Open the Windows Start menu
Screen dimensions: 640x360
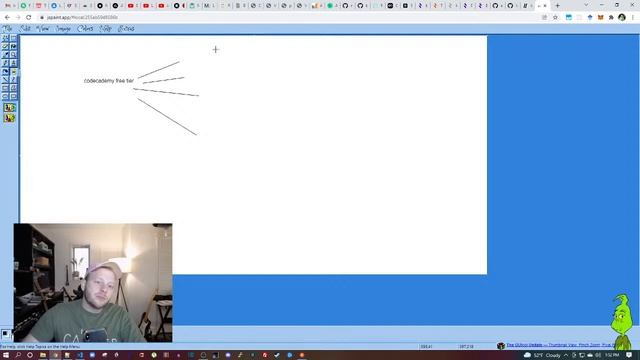coord(6,355)
